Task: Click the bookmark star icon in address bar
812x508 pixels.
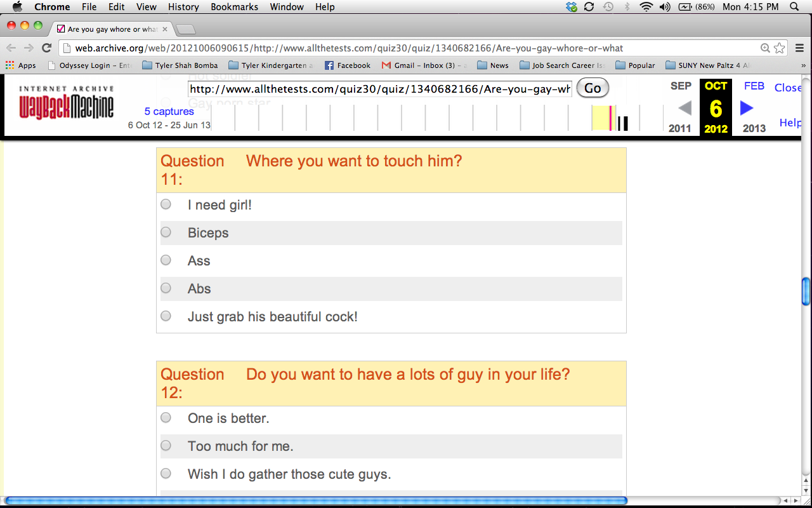Action: (x=780, y=48)
